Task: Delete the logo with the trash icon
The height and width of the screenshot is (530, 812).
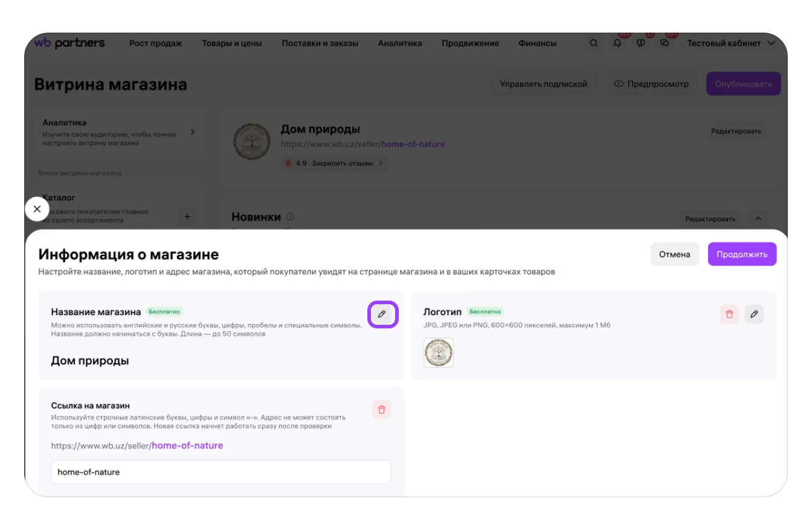Action: point(729,314)
